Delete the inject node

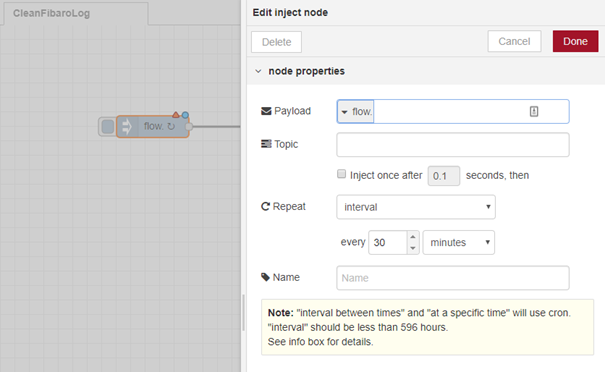(276, 42)
